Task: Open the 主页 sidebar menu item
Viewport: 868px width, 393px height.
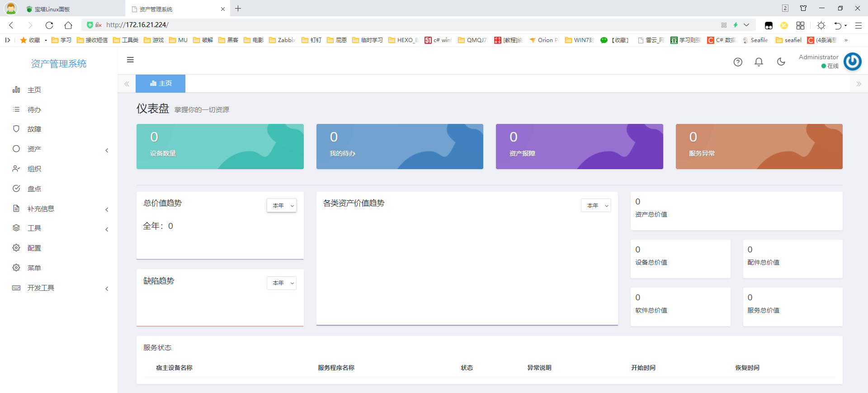Action: pos(59,90)
